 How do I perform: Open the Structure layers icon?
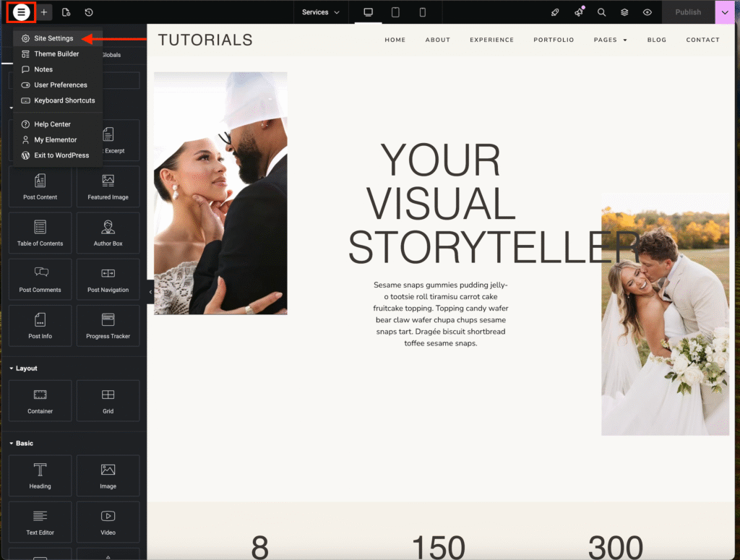click(624, 12)
